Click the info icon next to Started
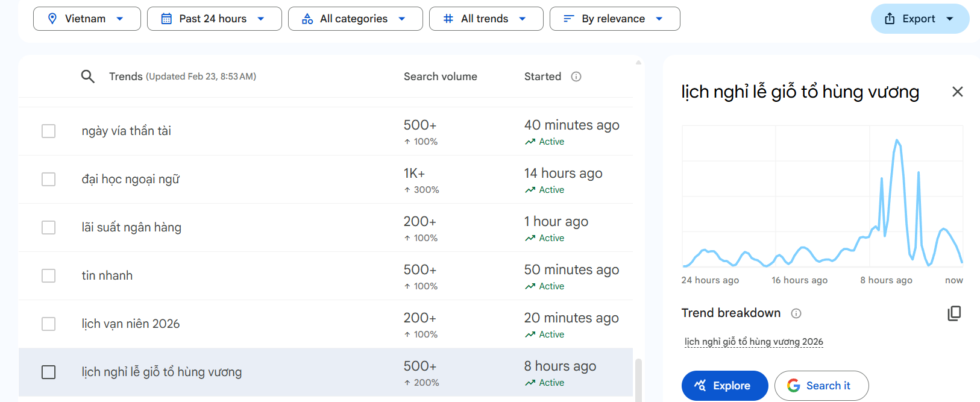The width and height of the screenshot is (980, 402). click(576, 77)
